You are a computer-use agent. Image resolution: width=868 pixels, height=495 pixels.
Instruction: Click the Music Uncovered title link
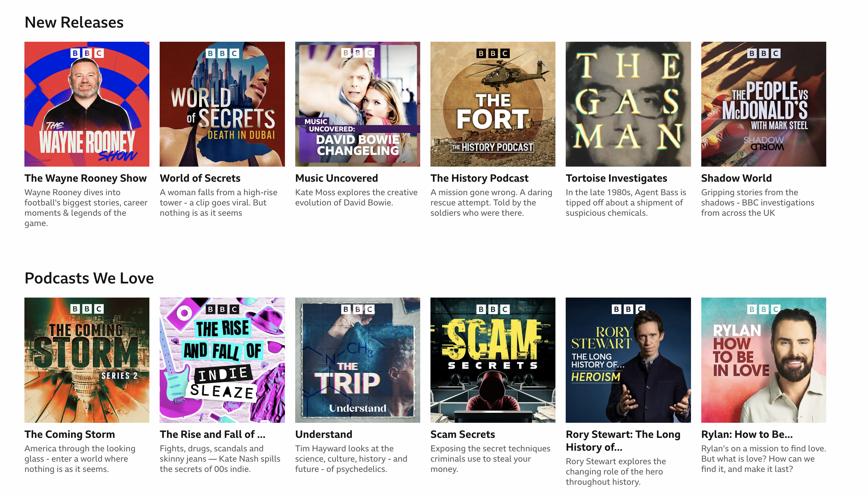(x=336, y=178)
